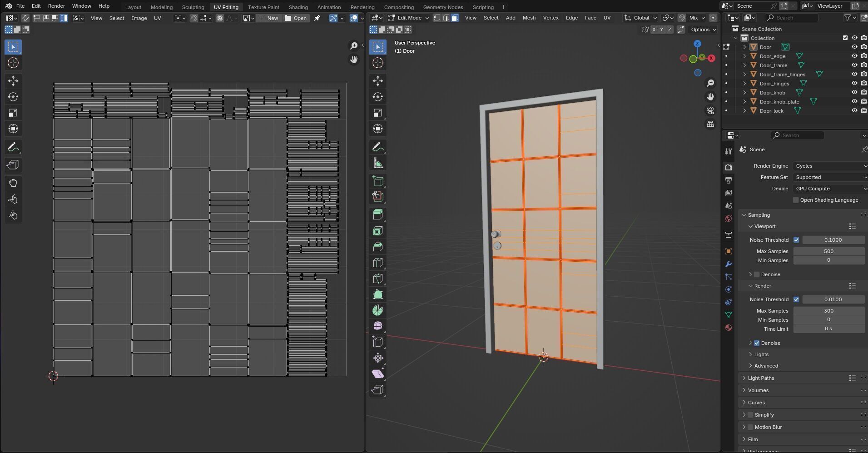
Task: Switch to the Geometry Nodes workspace tab
Action: pos(443,7)
